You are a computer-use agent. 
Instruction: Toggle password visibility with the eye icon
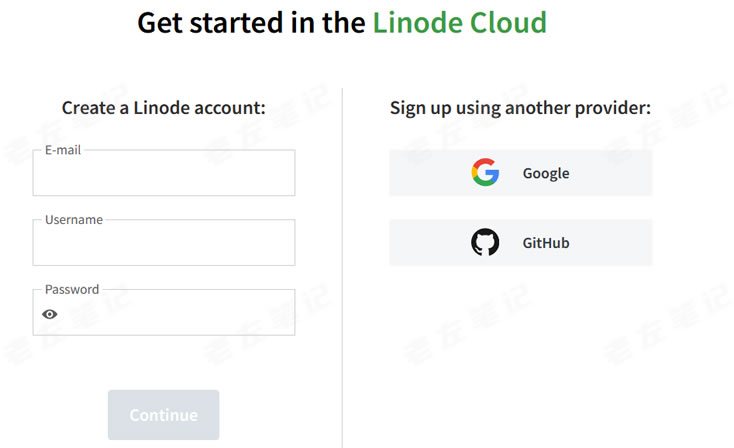click(x=50, y=314)
